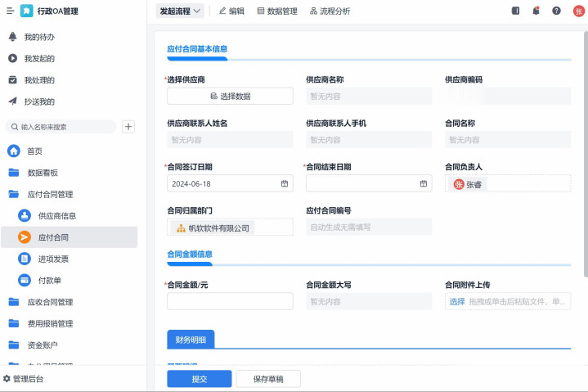This screenshot has height=392, width=588.
Task: Click the 提交 button
Action: pos(199,379)
